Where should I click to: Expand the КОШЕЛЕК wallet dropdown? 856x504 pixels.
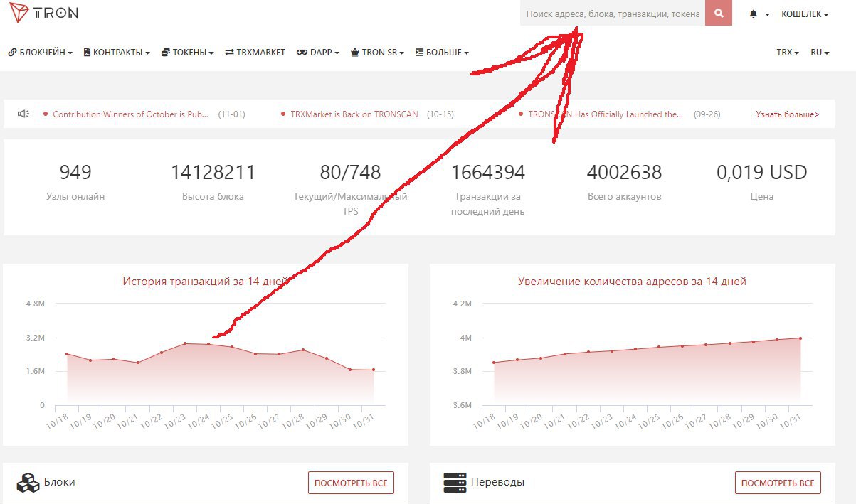point(805,14)
